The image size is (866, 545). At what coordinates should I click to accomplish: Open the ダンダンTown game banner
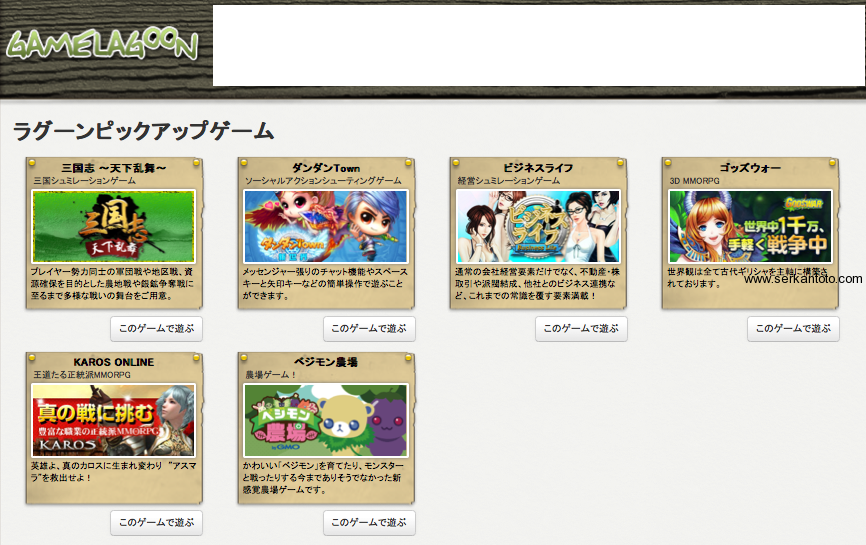pyautogui.click(x=325, y=226)
